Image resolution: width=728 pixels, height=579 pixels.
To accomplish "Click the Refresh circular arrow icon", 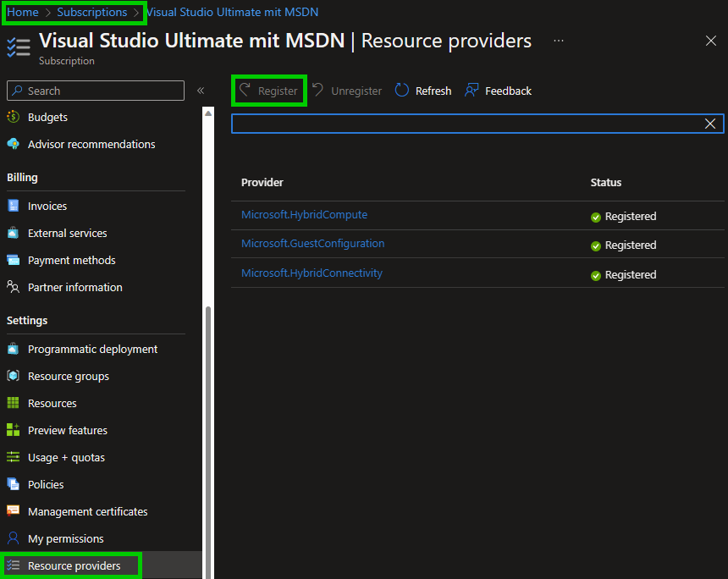I will (401, 90).
